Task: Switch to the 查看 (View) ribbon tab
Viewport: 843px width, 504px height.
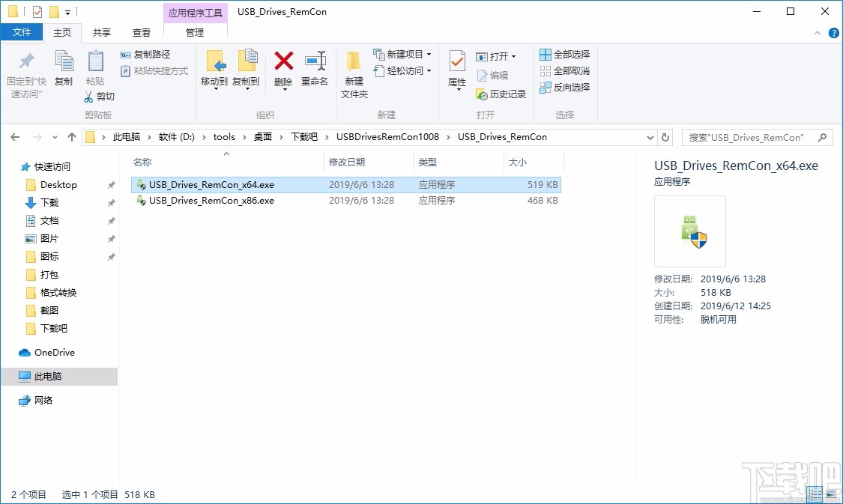Action: pyautogui.click(x=142, y=32)
